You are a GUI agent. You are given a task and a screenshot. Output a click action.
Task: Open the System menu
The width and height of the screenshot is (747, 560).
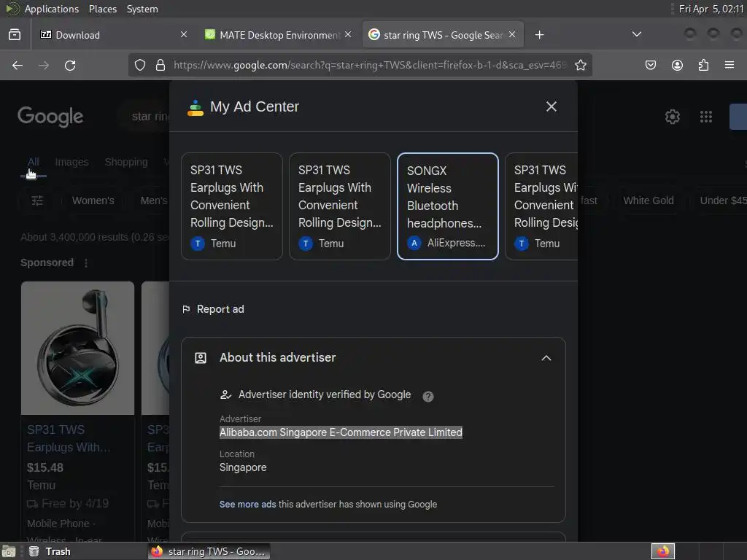(142, 9)
